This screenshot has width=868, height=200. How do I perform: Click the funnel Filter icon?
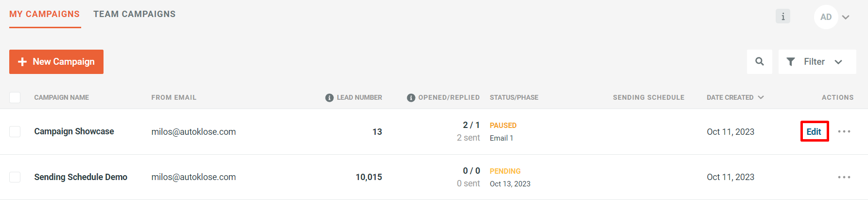pyautogui.click(x=791, y=62)
